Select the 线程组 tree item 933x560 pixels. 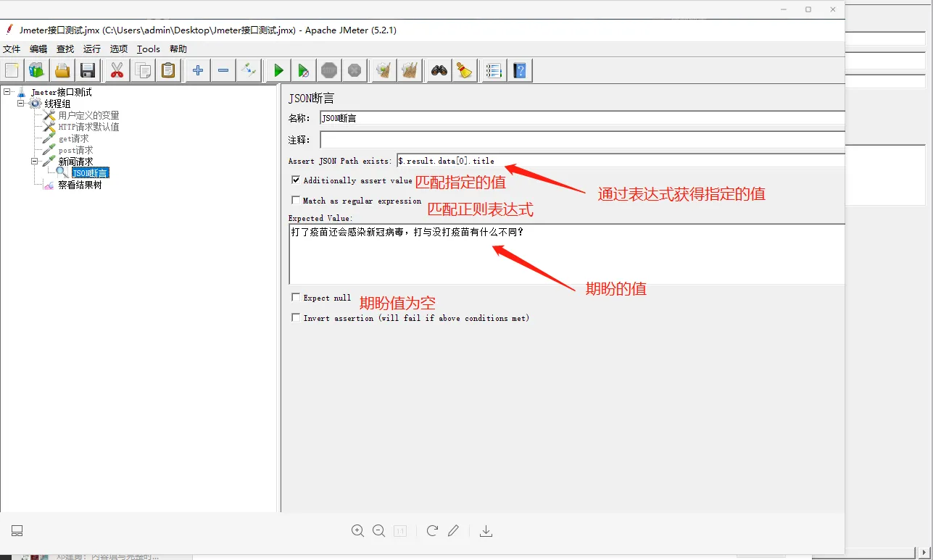tap(57, 104)
